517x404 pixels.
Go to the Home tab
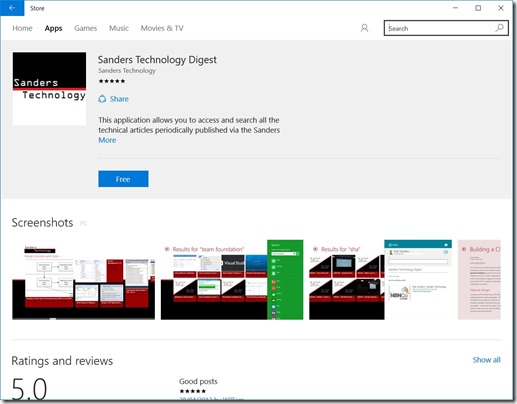[22, 28]
